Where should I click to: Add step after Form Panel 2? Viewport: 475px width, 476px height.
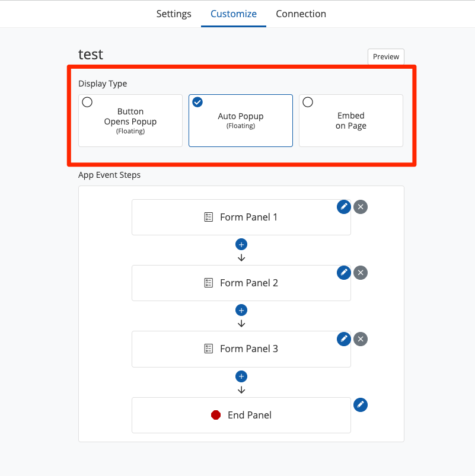pos(241,310)
